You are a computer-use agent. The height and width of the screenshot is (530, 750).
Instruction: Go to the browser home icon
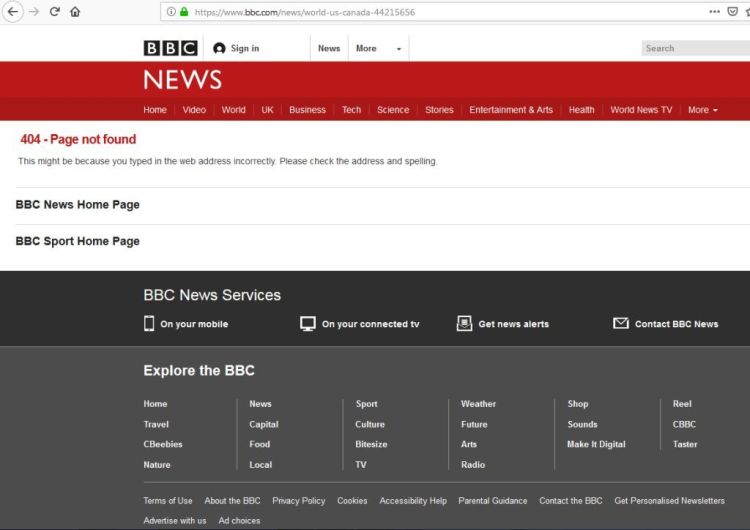75,11
